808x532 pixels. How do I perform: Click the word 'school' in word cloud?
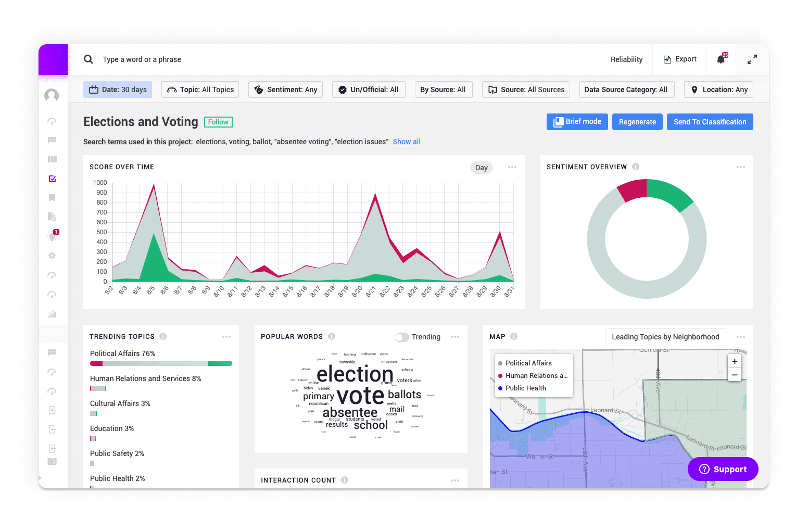(371, 425)
